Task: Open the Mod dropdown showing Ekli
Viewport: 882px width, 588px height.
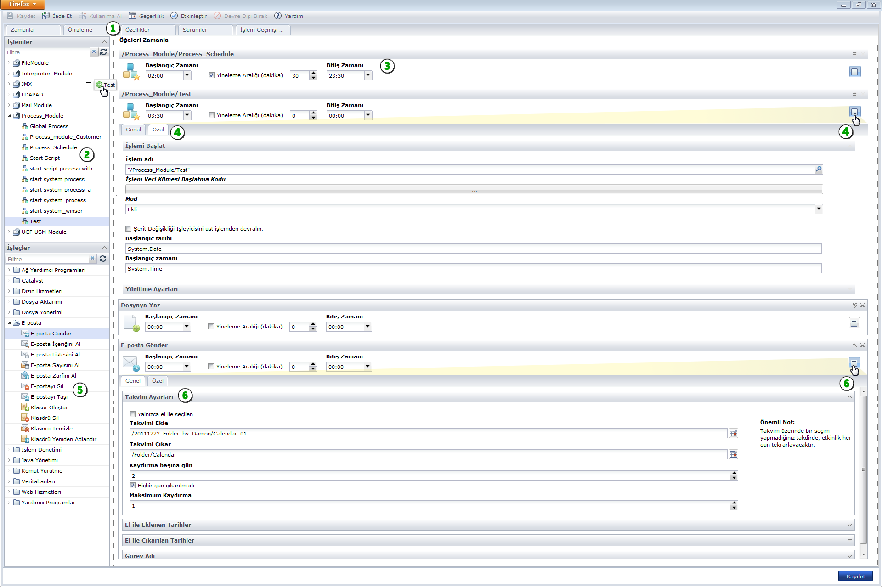Action: tap(819, 209)
